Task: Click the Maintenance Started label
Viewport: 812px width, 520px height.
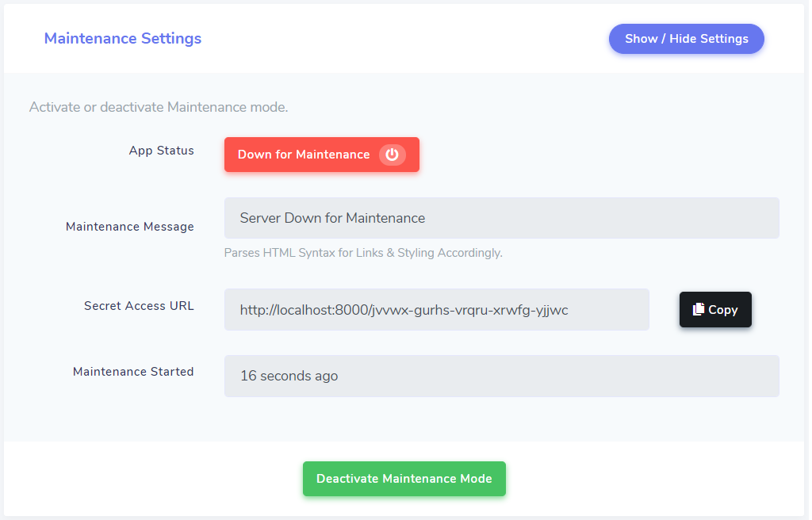Action: click(x=133, y=371)
